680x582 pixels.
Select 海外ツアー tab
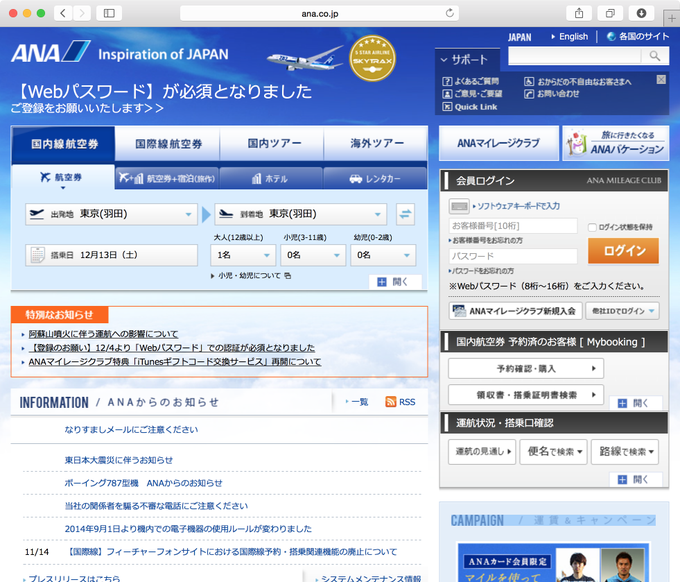point(376,144)
